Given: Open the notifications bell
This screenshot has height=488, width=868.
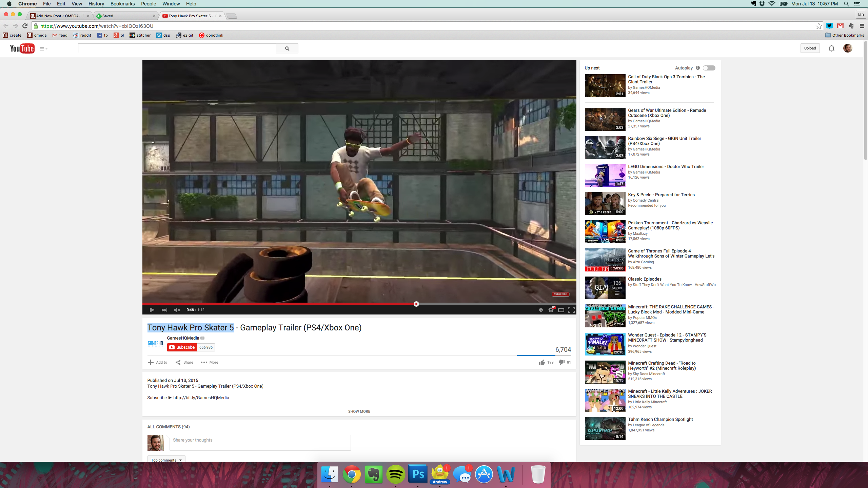Looking at the screenshot, I should (x=831, y=48).
